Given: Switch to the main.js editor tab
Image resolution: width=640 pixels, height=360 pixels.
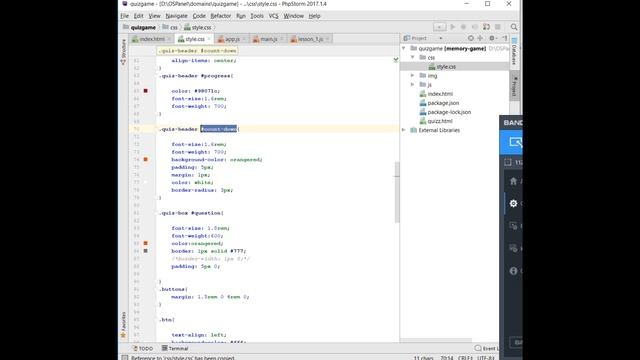Looking at the screenshot, I should point(269,39).
